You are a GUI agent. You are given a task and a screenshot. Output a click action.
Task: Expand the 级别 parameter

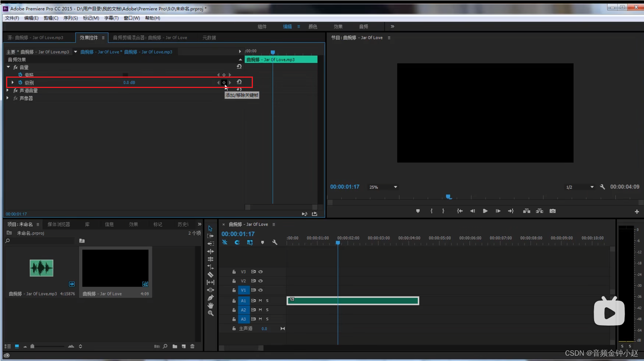(13, 82)
